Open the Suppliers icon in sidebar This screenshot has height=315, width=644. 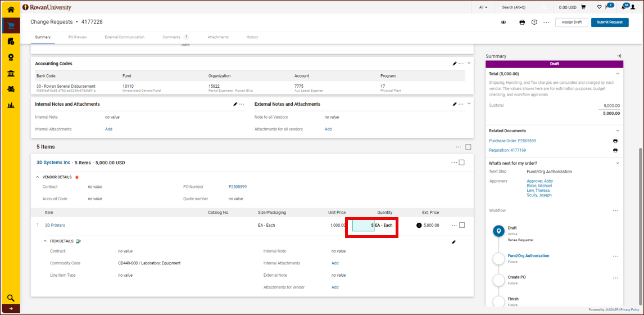click(x=11, y=89)
